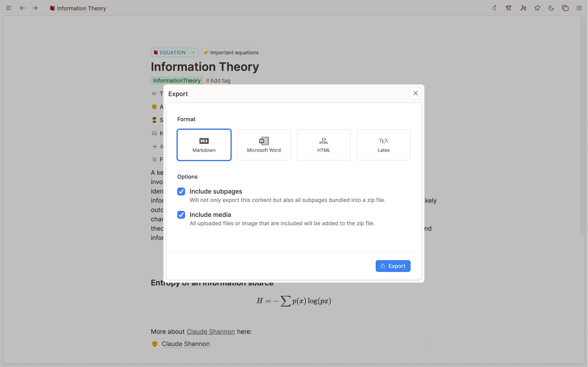Click Claude Shannon hyperlink
Screen dimensions: 588x367
(x=210, y=331)
